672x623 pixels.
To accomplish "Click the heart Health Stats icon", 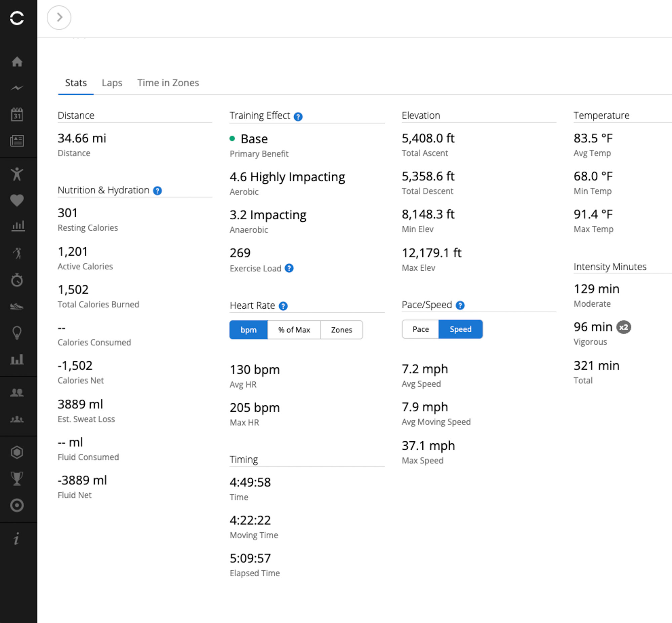I will [x=17, y=200].
